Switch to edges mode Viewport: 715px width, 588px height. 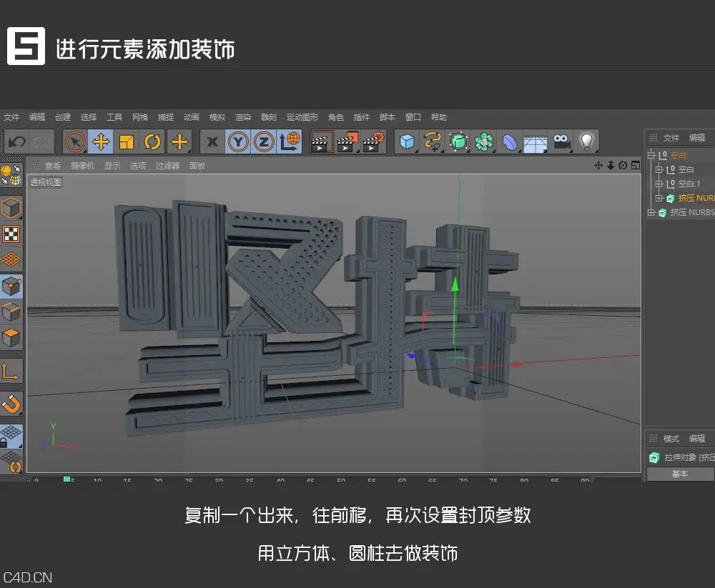pos(11,312)
